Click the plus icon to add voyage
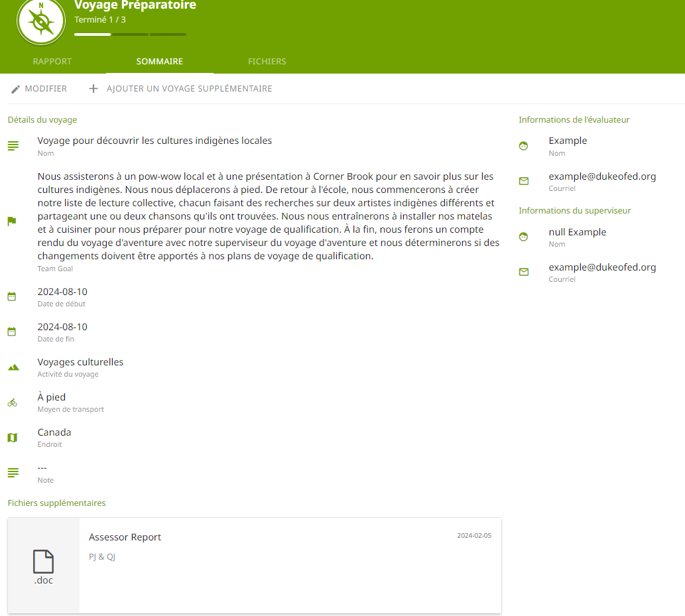The height and width of the screenshot is (616, 685). click(x=93, y=89)
